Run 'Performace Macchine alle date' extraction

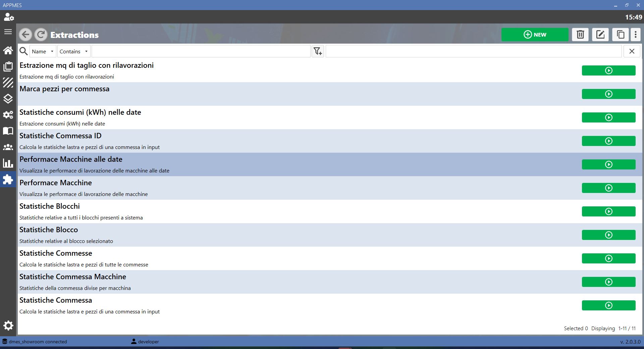coord(609,164)
